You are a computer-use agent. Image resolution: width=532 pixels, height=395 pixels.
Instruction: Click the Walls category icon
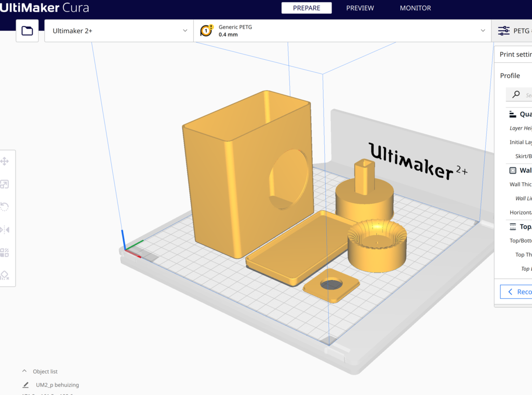pyautogui.click(x=513, y=170)
